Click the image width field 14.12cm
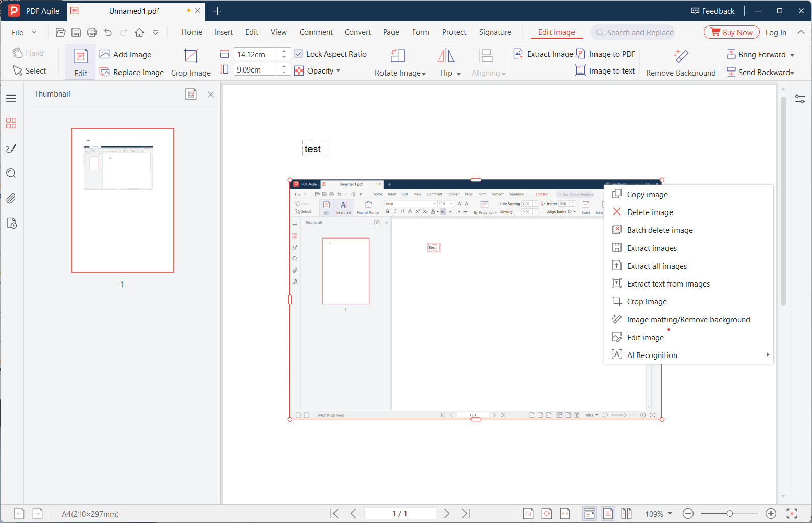This screenshot has height=523, width=812. 256,54
